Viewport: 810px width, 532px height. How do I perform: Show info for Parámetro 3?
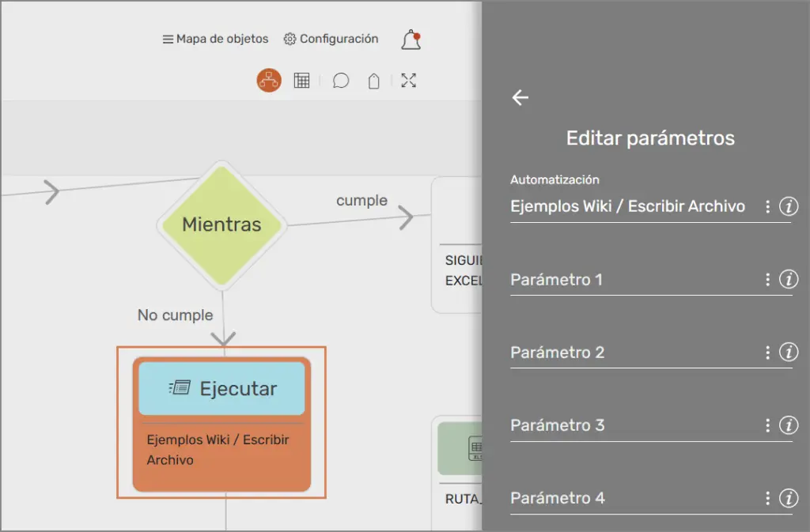[x=788, y=425]
